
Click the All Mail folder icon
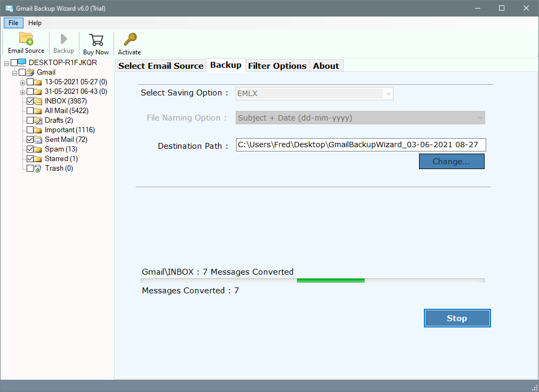[x=38, y=111]
